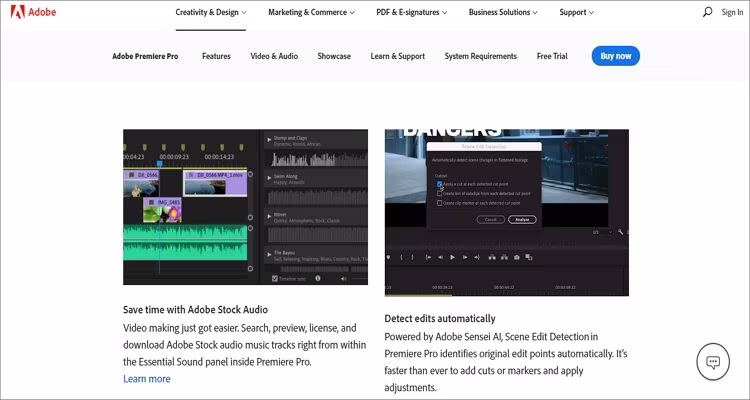Click the Lift icon in monitor controls
This screenshot has width=750, height=400.
(492, 257)
